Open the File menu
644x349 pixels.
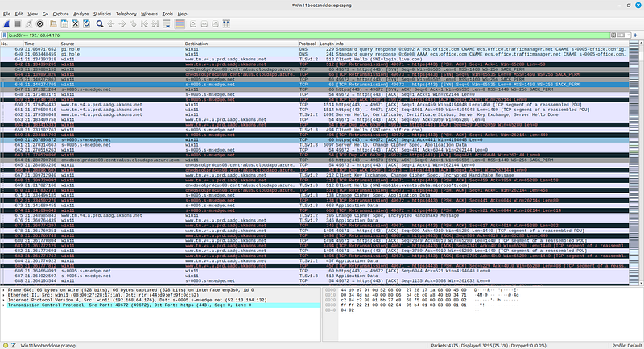pos(6,14)
